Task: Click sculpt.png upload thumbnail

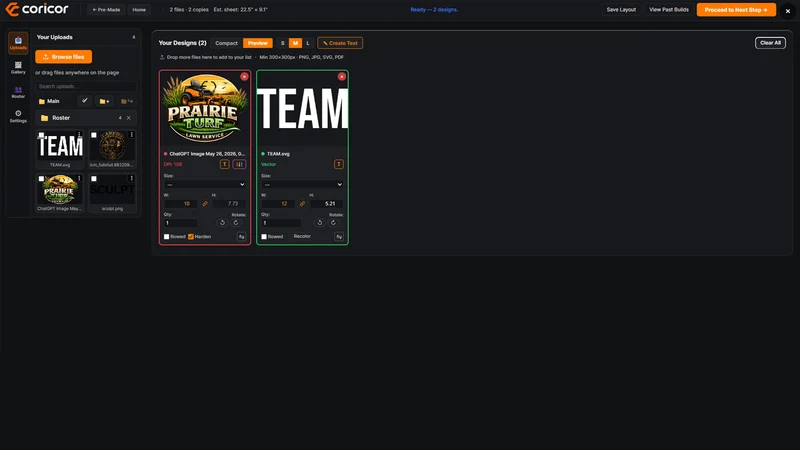Action: coord(112,190)
